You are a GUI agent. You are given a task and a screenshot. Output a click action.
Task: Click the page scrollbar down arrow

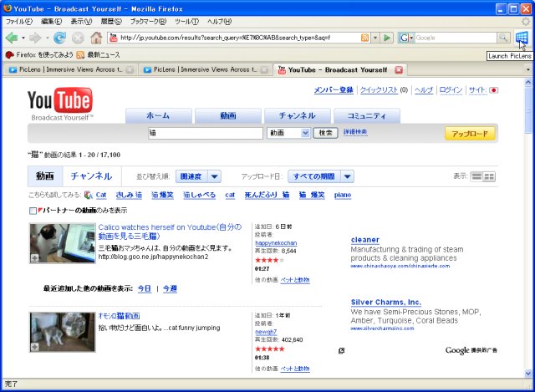pos(527,374)
